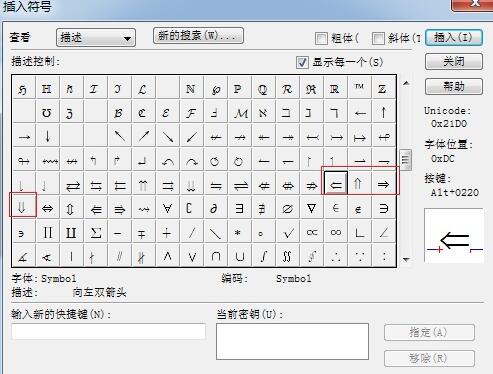Click the symbol grid scroll-up arrow
Viewport: 493px width, 374px height.
pos(406,83)
